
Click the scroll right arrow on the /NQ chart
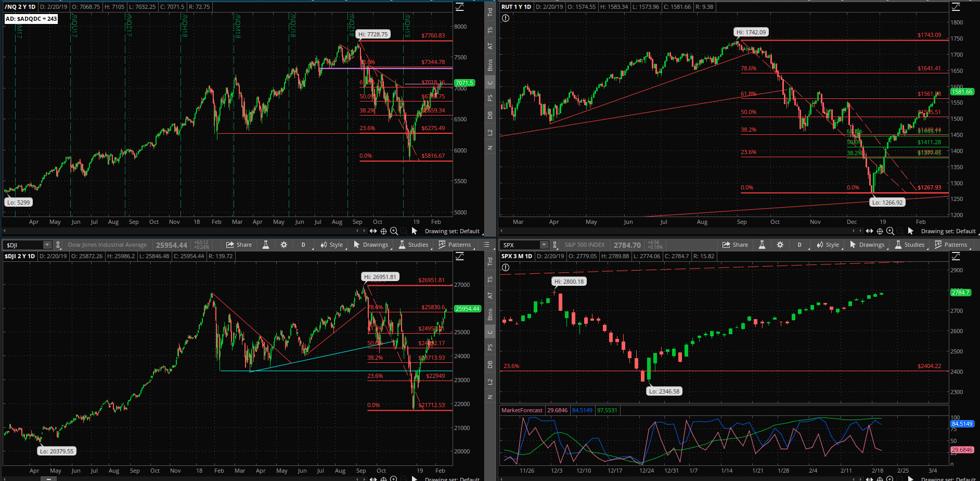coord(364,231)
